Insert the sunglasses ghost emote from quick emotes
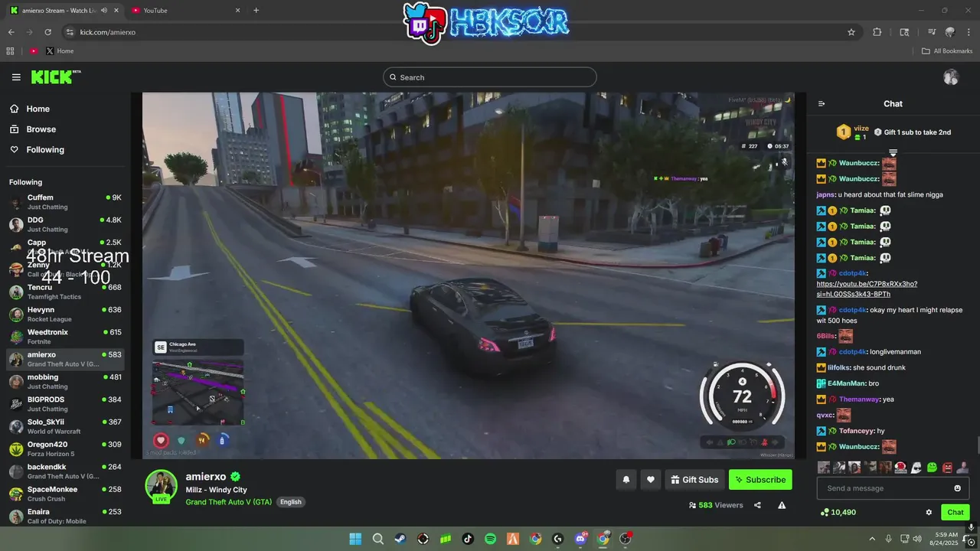 pos(916,467)
